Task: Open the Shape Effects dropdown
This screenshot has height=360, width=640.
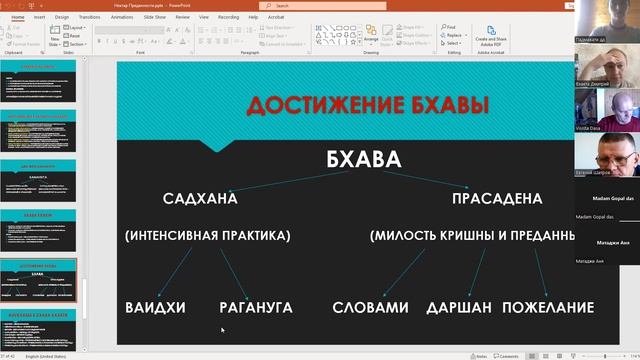Action: coord(413,43)
